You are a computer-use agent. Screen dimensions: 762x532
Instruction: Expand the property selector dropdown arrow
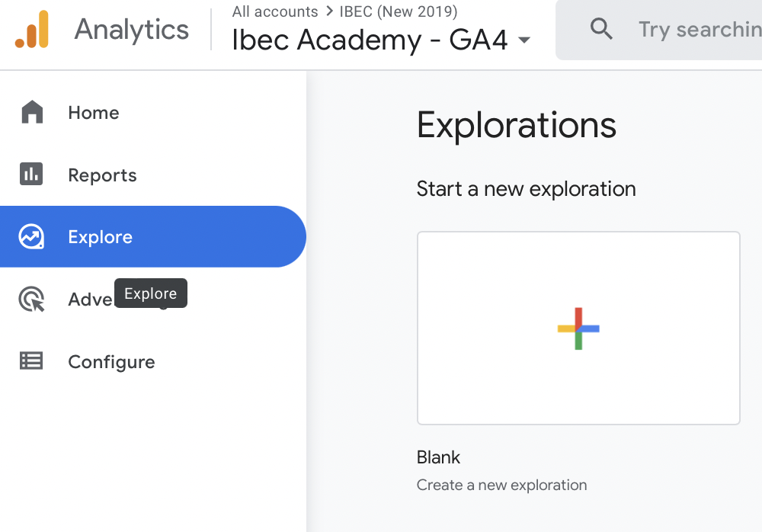[x=524, y=40]
